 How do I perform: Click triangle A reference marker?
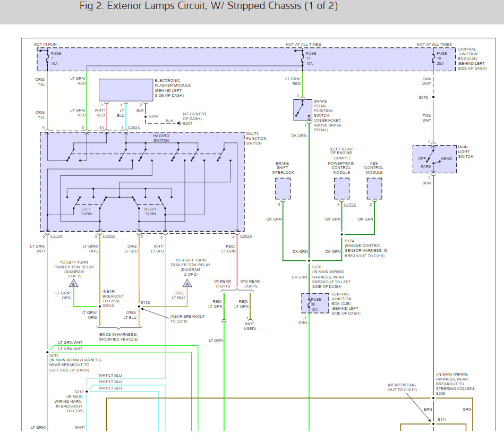(187, 283)
